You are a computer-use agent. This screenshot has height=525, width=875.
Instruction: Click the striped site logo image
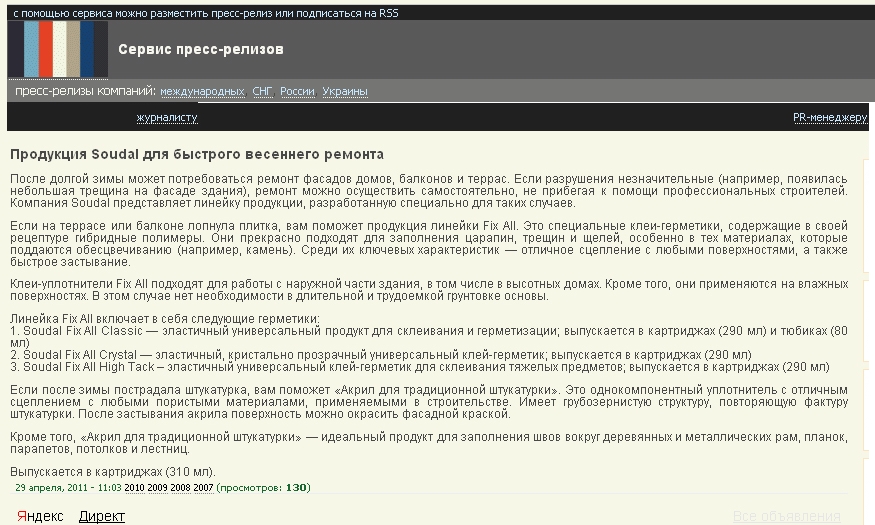tap(58, 49)
